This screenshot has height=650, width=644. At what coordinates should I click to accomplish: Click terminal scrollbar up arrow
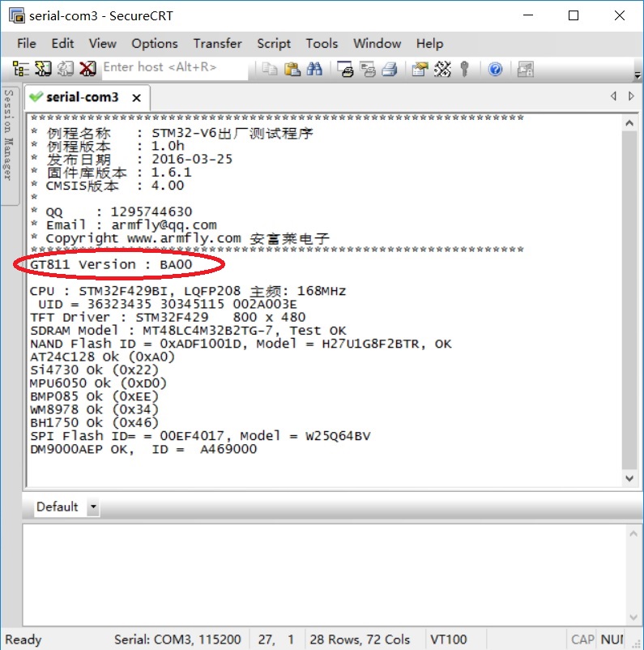(629, 123)
